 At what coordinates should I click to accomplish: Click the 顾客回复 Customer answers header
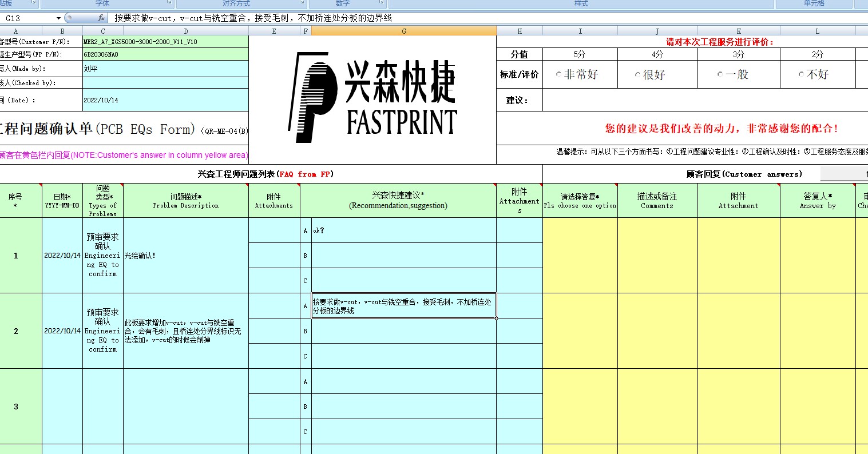(744, 174)
